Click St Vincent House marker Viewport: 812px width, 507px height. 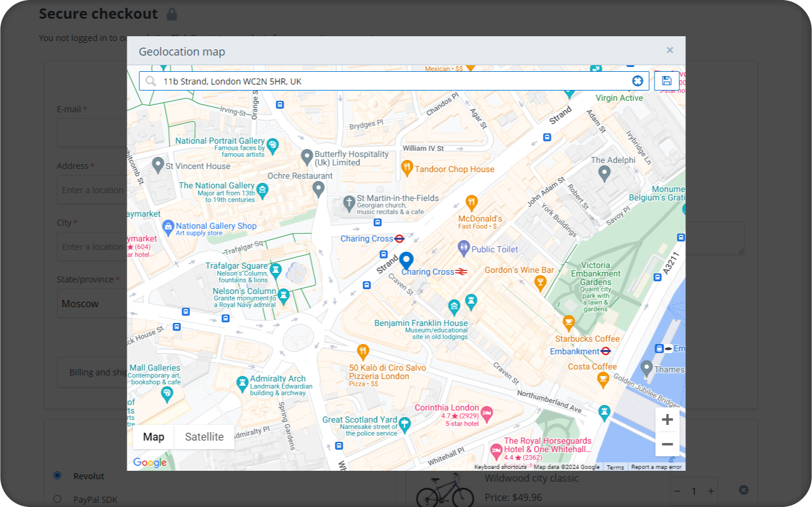coord(157,165)
